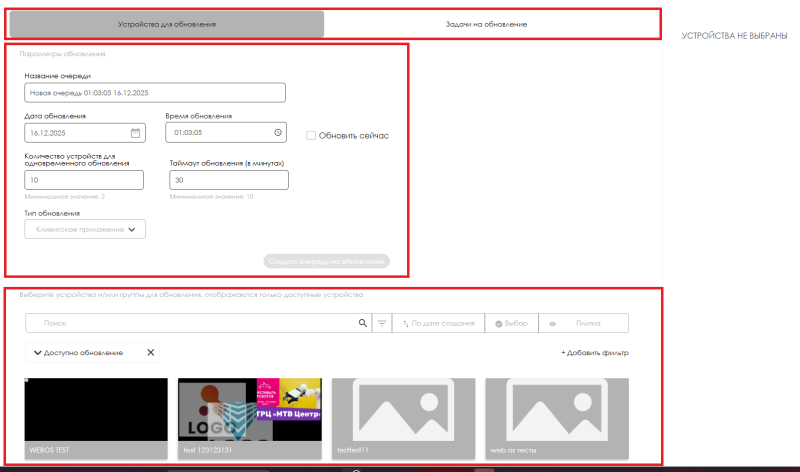Enable the 'Обновить сейчас' checkbox
The image size is (800, 472).
point(311,135)
